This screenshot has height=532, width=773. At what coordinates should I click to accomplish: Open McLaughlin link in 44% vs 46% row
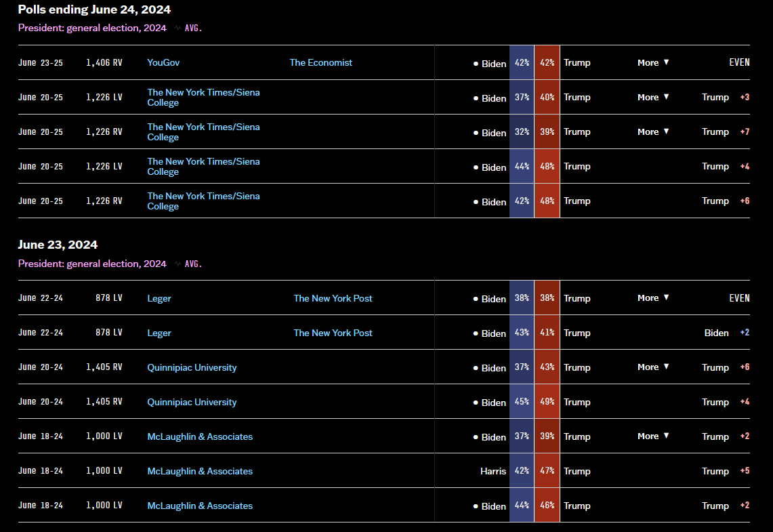[x=200, y=506]
